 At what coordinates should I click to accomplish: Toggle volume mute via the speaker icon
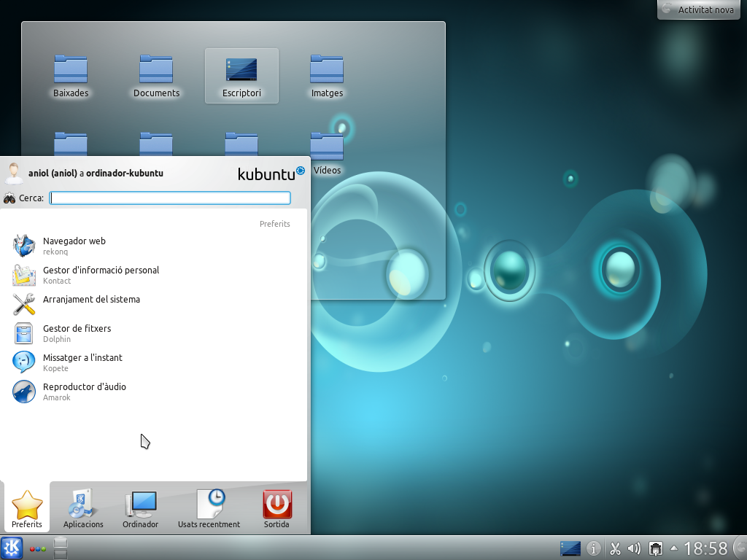coord(634,548)
